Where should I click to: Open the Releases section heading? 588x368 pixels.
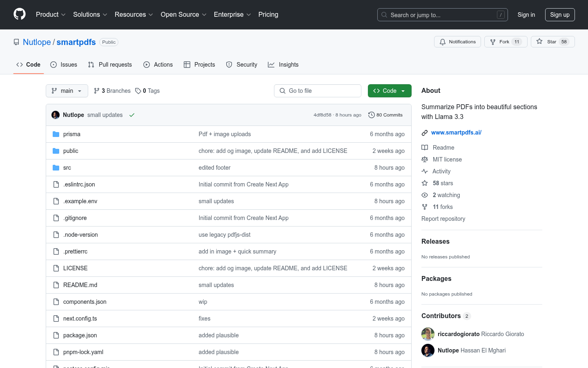(435, 241)
